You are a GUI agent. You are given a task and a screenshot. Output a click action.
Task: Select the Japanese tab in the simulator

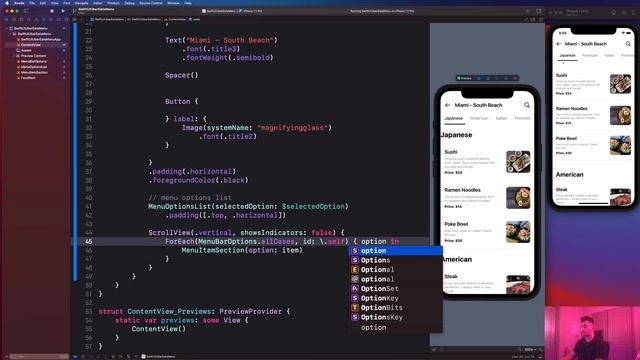(567, 55)
